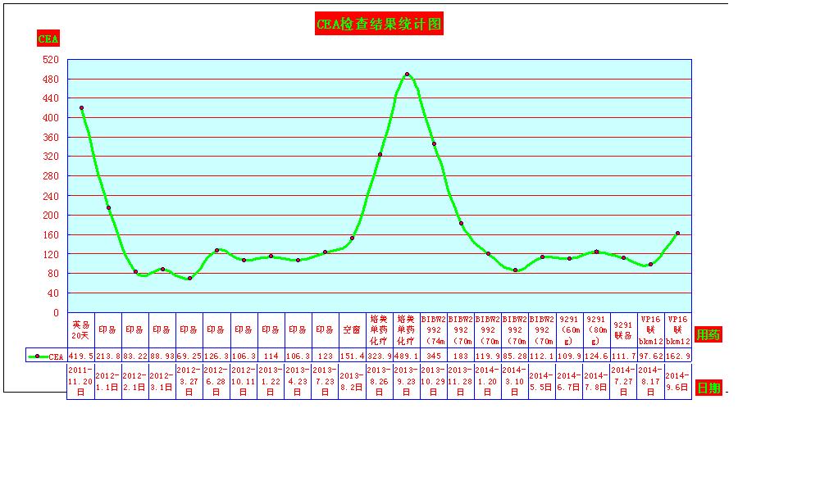Click the lowest data point at 69.25
This screenshot has width=820, height=504.
(x=189, y=279)
